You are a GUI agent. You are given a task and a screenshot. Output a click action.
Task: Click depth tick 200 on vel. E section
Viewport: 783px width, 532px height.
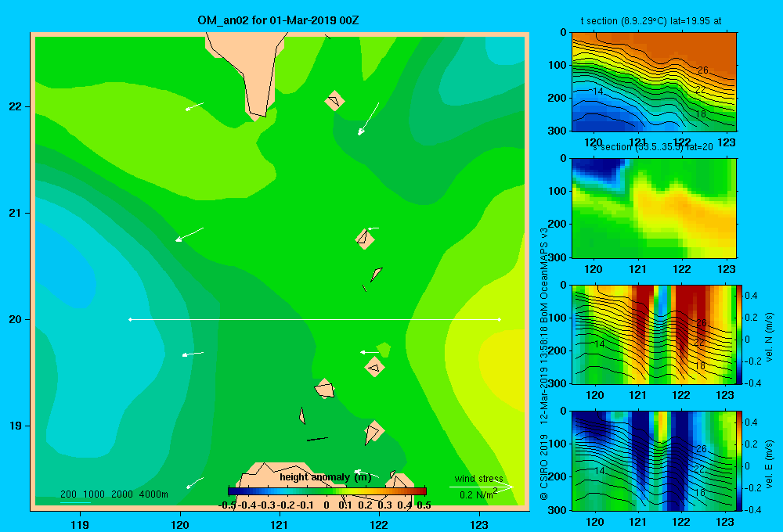coord(557,476)
